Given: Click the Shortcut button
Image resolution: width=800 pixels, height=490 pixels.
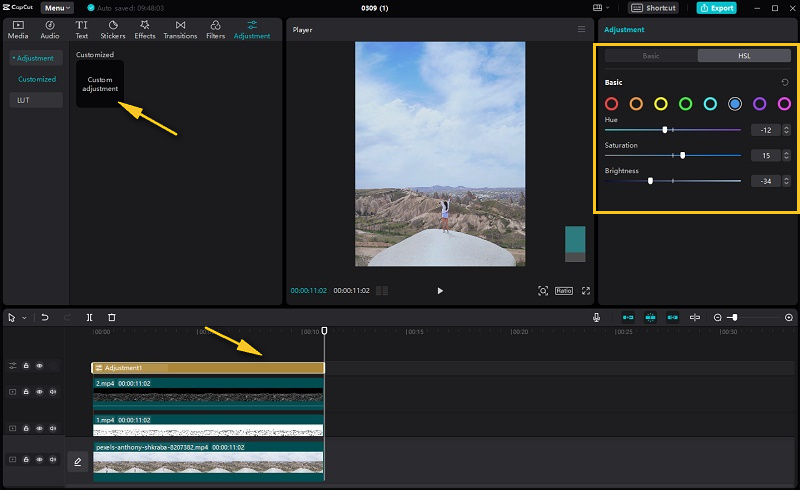Looking at the screenshot, I should click(x=654, y=8).
